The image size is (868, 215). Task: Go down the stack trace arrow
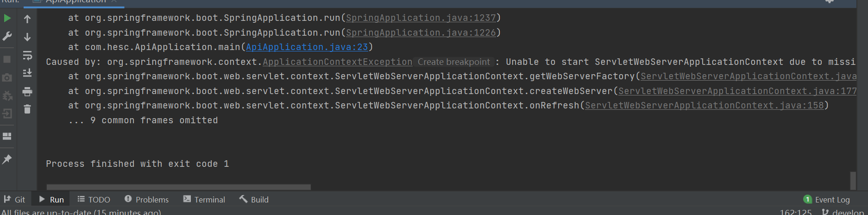click(x=27, y=37)
